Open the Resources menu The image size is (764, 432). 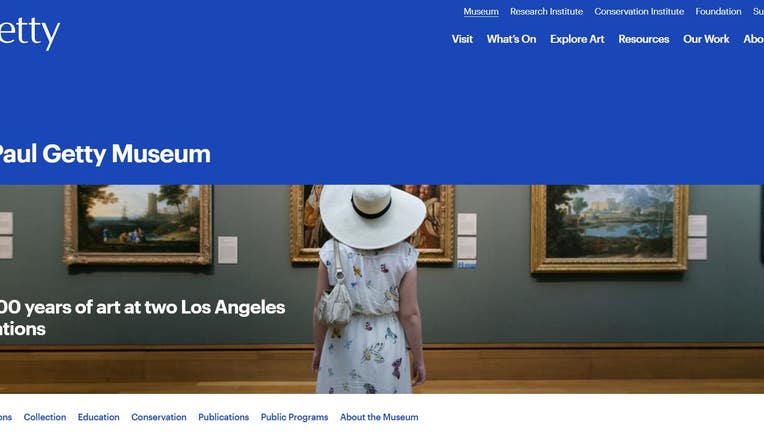[x=644, y=39]
